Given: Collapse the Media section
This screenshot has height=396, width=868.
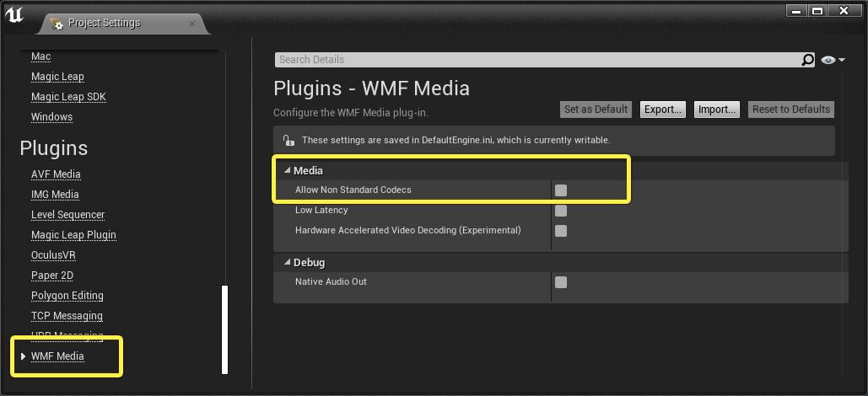Looking at the screenshot, I should [287, 171].
